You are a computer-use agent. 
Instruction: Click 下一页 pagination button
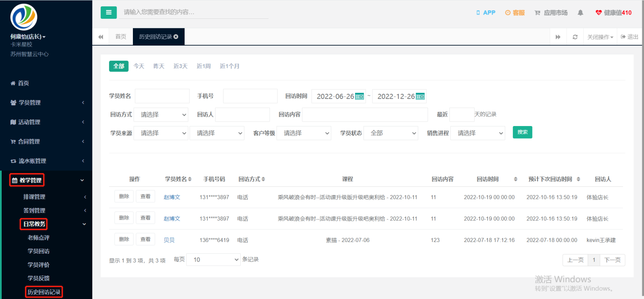click(x=613, y=260)
